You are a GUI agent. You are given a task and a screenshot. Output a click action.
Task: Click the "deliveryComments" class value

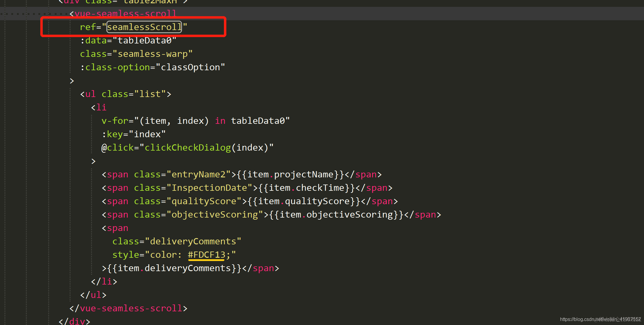(x=193, y=241)
